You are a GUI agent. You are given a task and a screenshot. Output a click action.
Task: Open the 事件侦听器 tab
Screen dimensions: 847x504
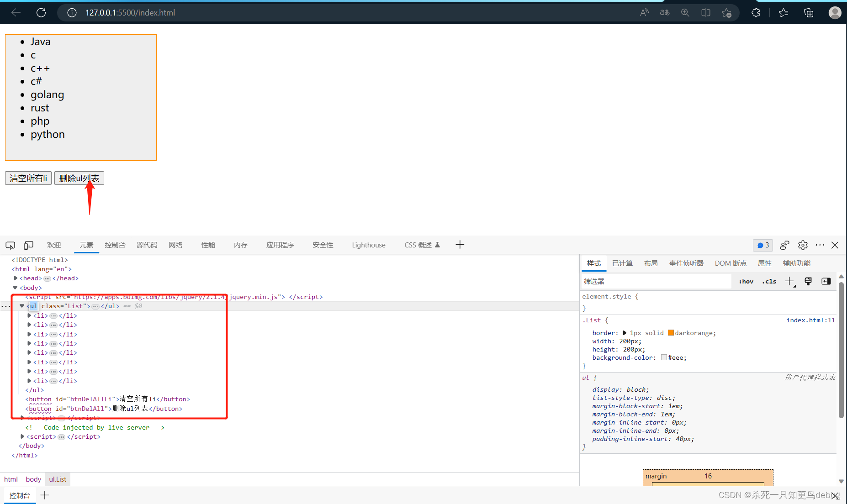[x=686, y=263]
